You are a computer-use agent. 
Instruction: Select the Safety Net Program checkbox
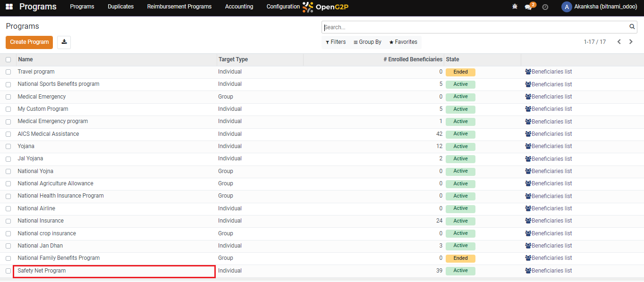tap(8, 271)
